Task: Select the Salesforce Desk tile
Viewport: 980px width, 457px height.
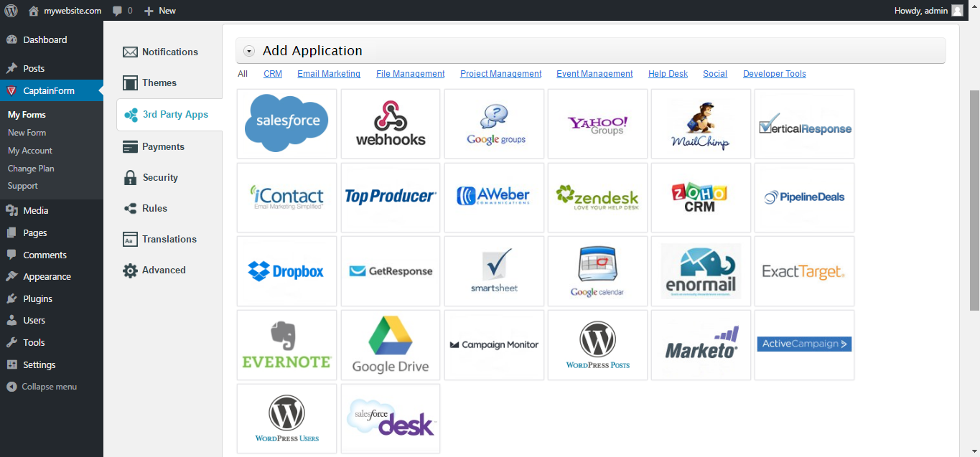Action: [x=391, y=419]
